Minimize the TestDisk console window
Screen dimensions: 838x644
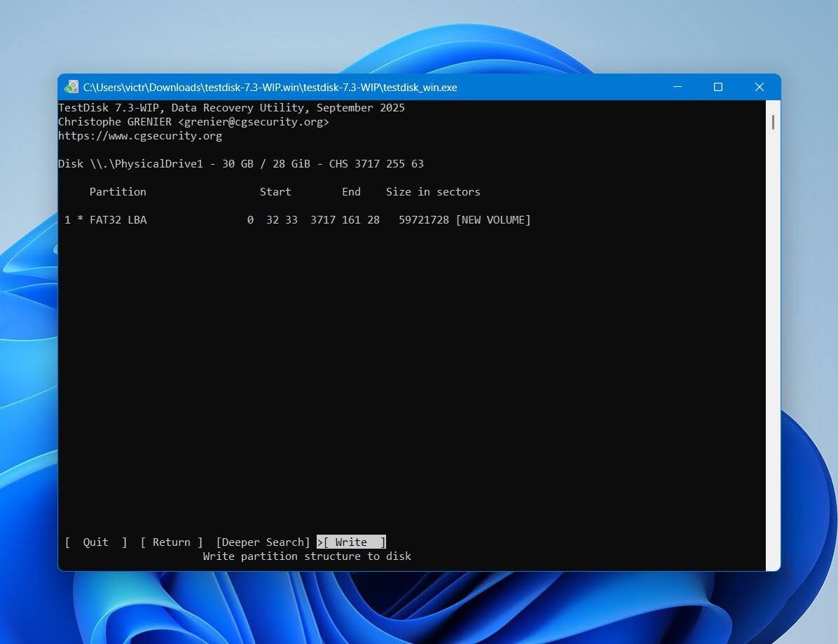(677, 87)
